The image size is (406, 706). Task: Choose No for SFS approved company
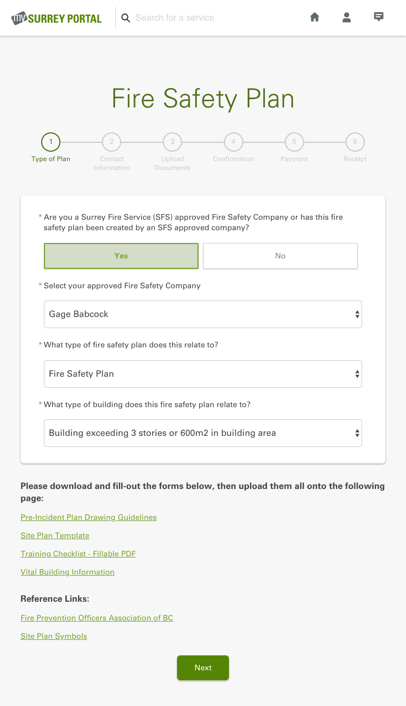(280, 256)
